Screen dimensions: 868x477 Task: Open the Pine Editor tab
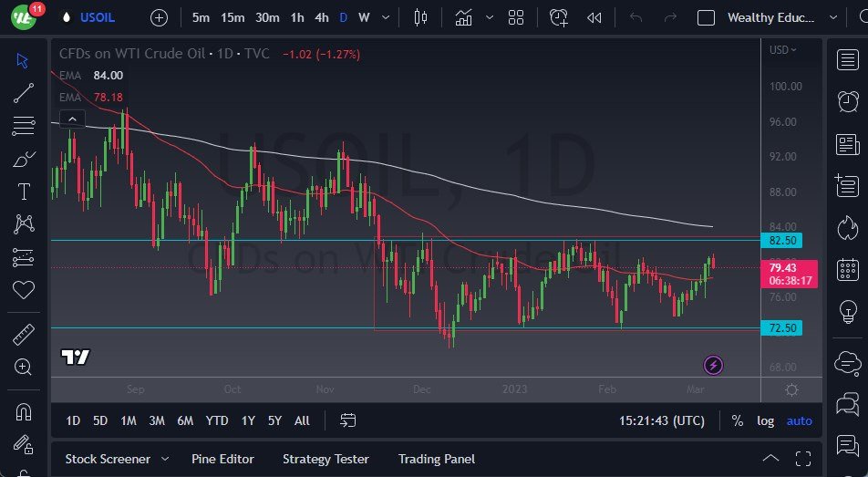point(222,459)
